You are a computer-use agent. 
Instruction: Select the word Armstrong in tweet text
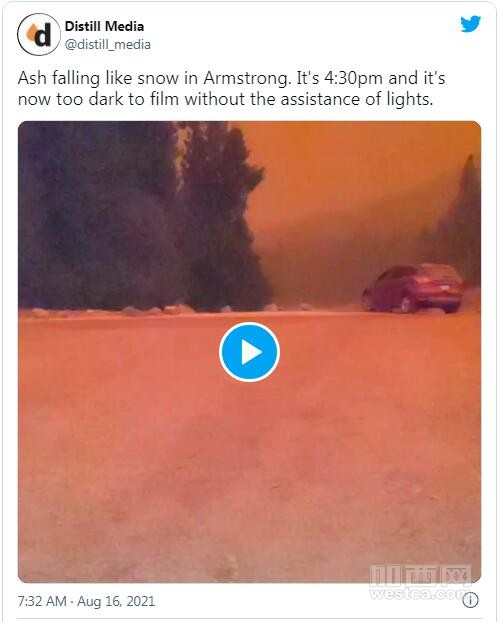(x=247, y=78)
